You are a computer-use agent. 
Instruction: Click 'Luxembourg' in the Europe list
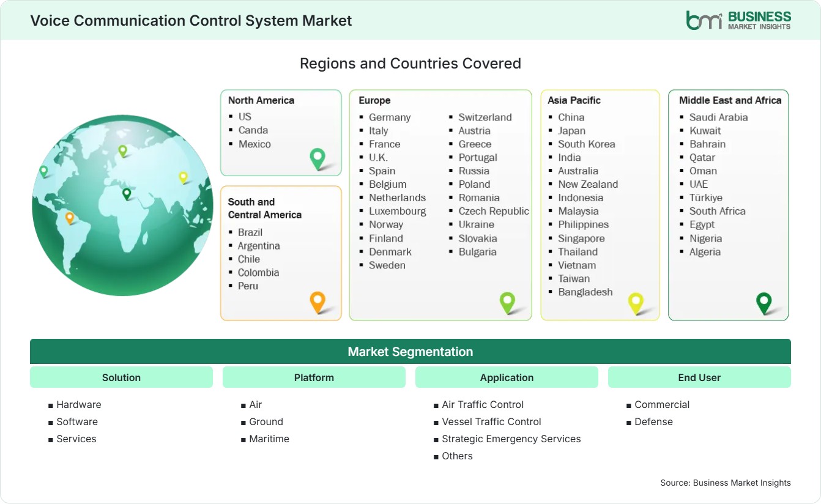coord(398,211)
